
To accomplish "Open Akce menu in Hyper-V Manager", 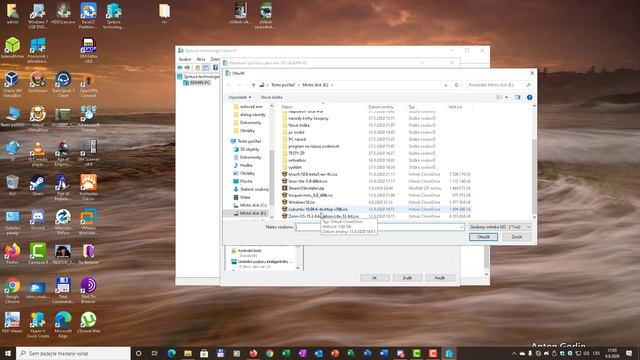I will [201, 59].
